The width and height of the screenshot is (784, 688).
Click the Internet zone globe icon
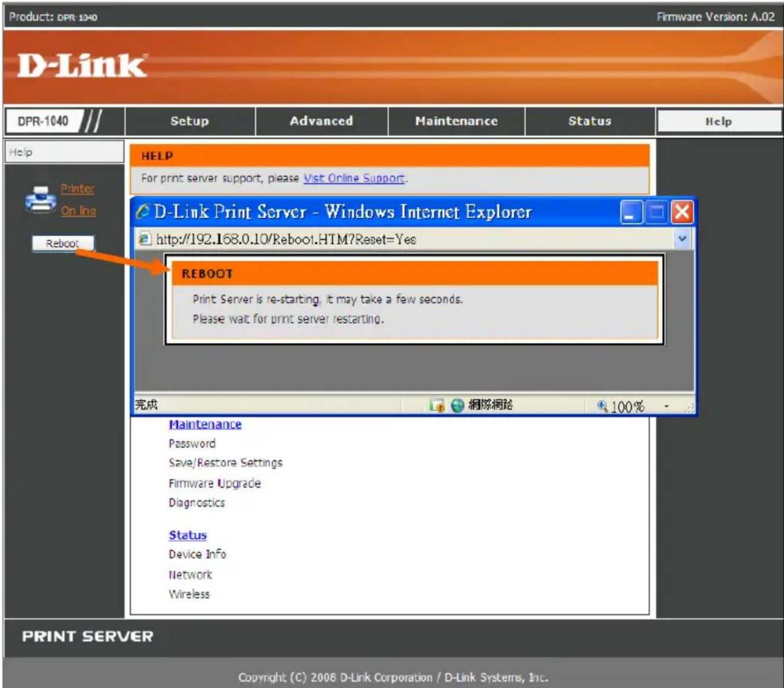[457, 405]
